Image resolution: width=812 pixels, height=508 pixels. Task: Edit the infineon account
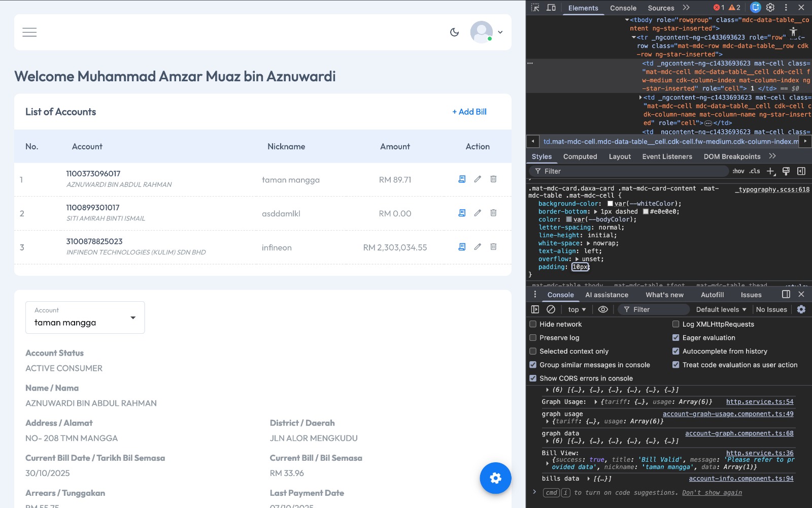click(478, 247)
